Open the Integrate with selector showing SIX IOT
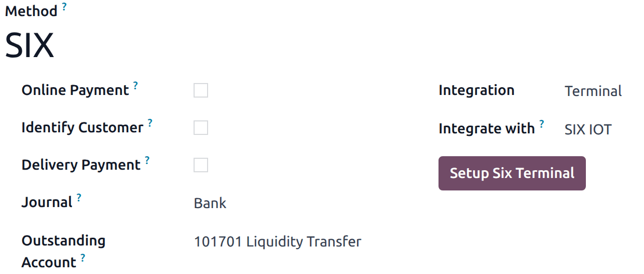The height and width of the screenshot is (274, 644). pos(588,129)
